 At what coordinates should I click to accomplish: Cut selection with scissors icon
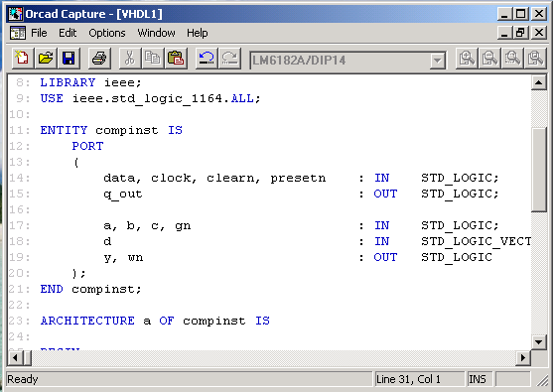(129, 59)
